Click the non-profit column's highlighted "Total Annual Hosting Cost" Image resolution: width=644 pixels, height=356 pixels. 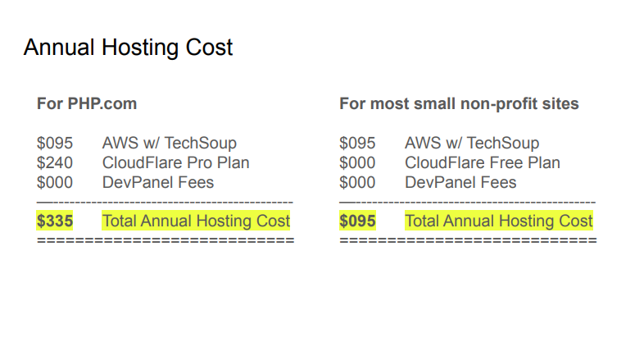(498, 221)
